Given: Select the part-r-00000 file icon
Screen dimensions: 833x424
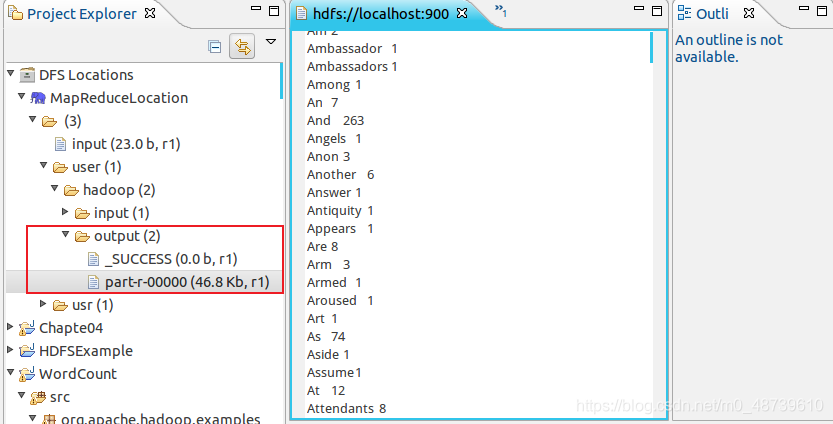Looking at the screenshot, I should tap(94, 282).
